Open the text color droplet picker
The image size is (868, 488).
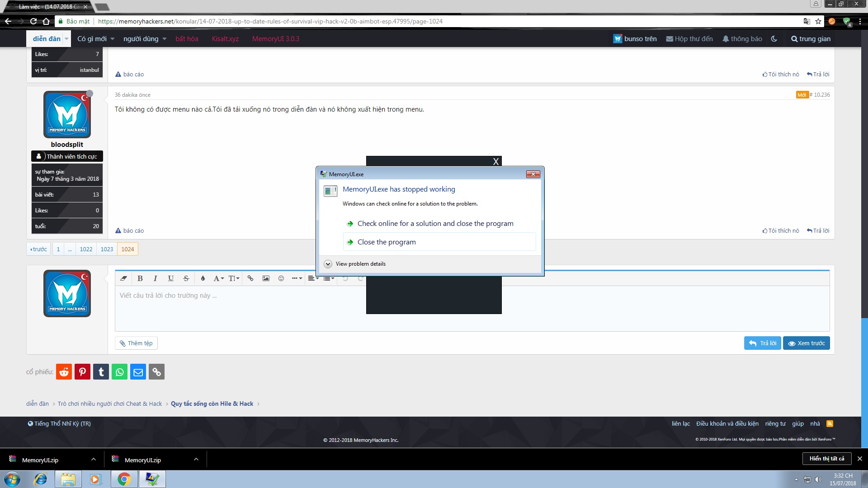click(203, 278)
